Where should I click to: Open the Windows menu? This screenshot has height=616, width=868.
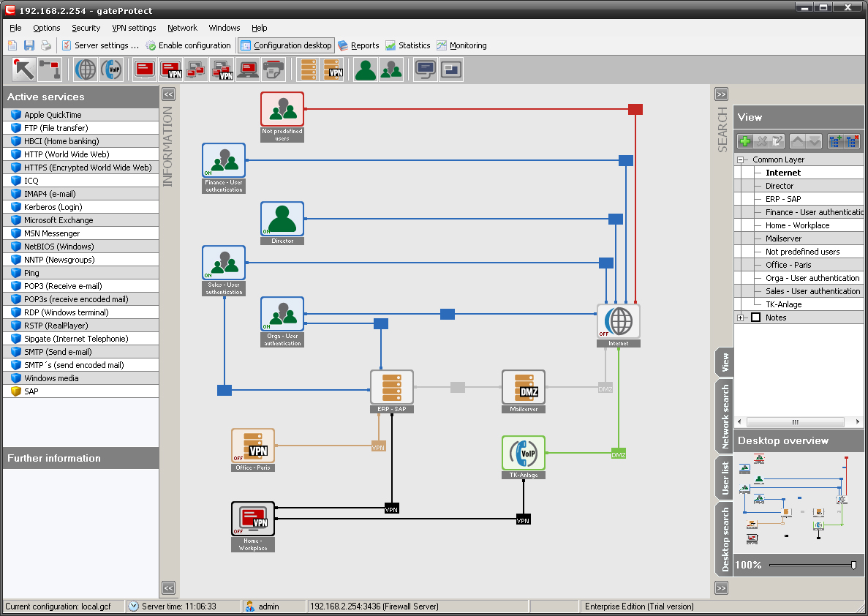(x=224, y=28)
